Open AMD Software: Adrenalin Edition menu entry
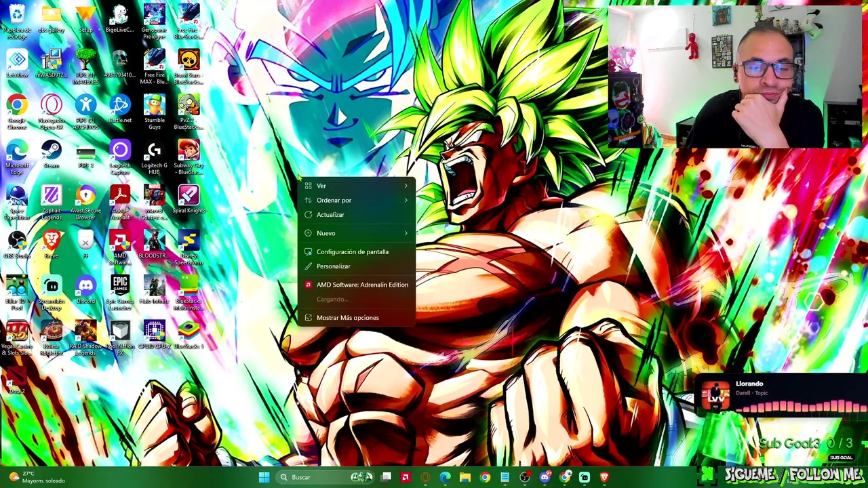Screen dimensions: 868x488 (x=357, y=285)
